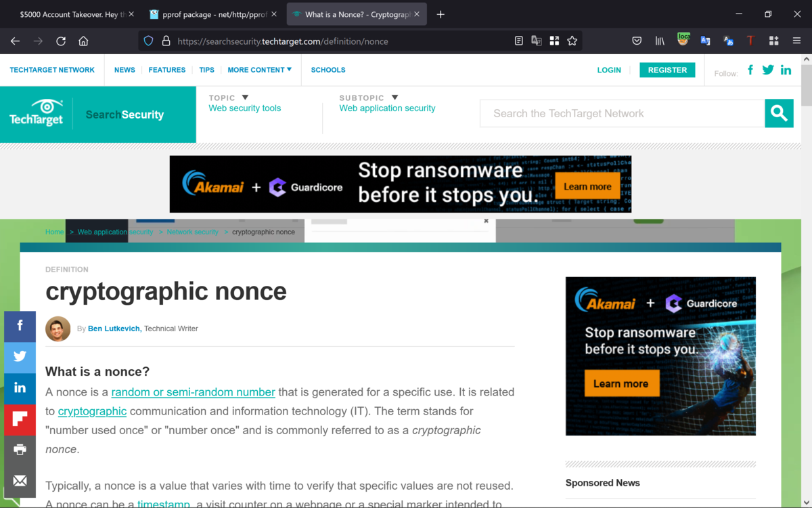Open the Library bookshelf icon
Viewport: 812px width, 508px height.
[660, 41]
